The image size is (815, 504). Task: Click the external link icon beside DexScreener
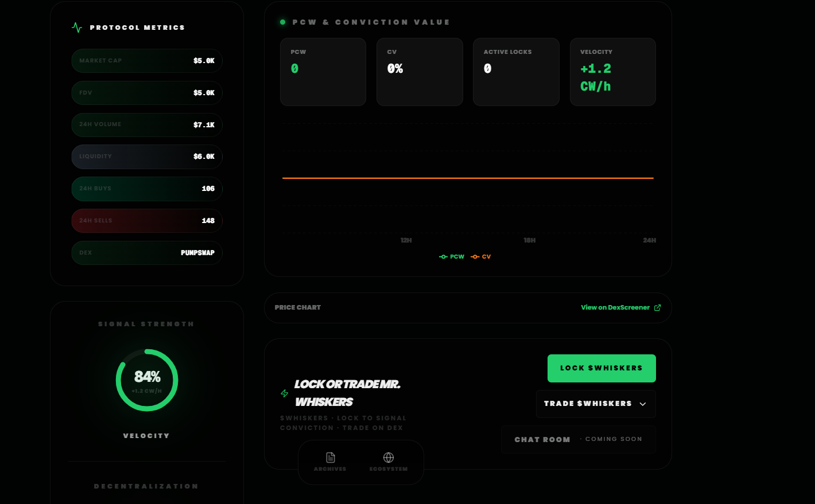pyautogui.click(x=658, y=308)
